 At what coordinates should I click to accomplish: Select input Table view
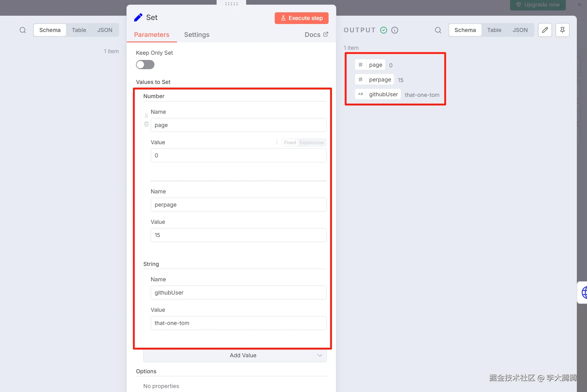coord(79,30)
